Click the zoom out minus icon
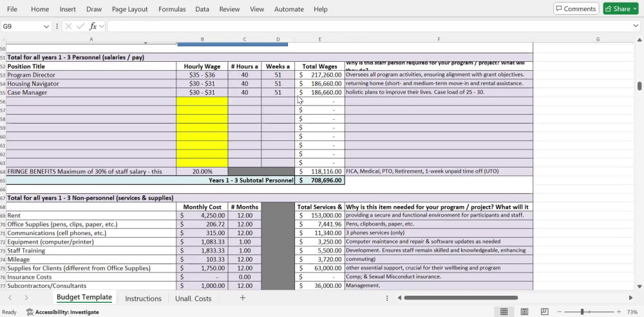This screenshot has height=317, width=644. 559,312
